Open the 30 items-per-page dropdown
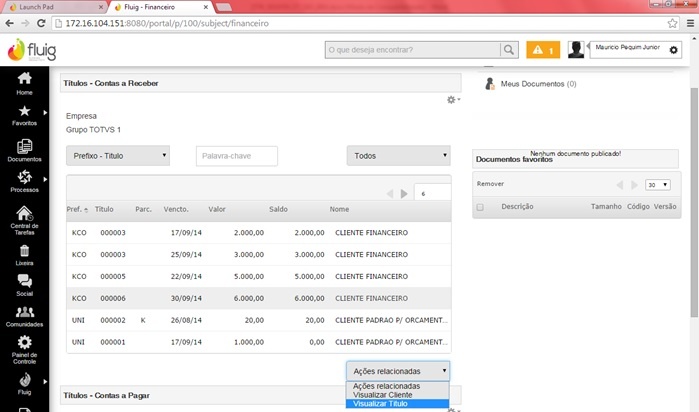The height and width of the screenshot is (412, 699). 658,185
